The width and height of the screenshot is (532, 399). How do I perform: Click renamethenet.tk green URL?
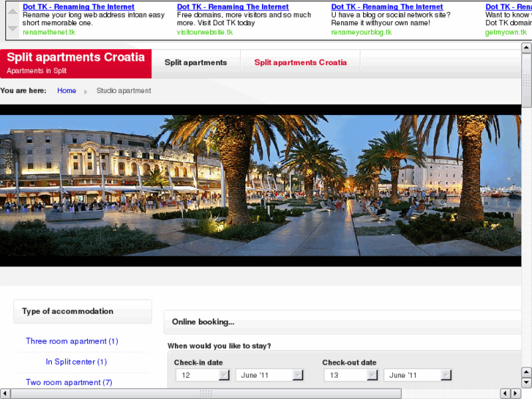(x=49, y=32)
